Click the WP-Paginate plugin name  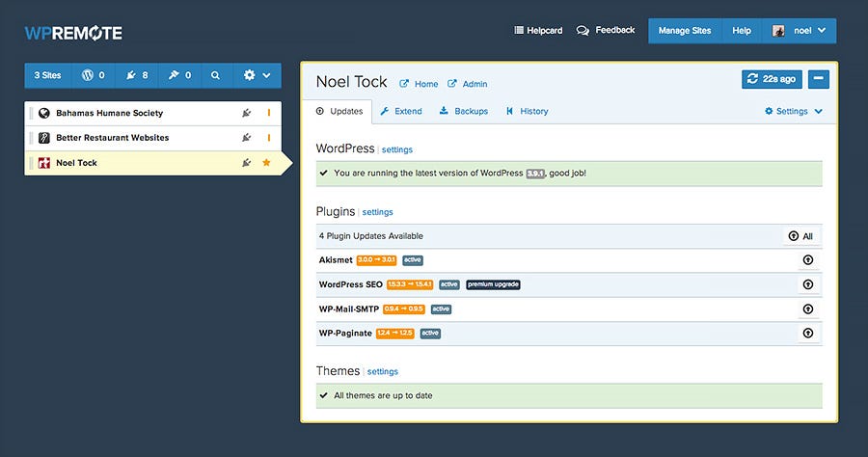pos(345,333)
